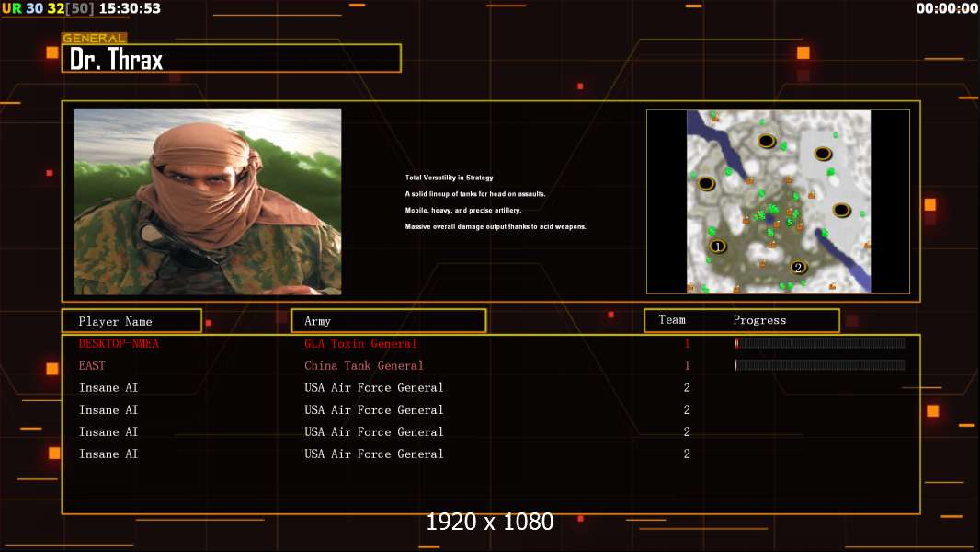Click DESKTOP-NMEA's loading progress bar
Screen dimensions: 980x552
pyautogui.click(x=820, y=342)
